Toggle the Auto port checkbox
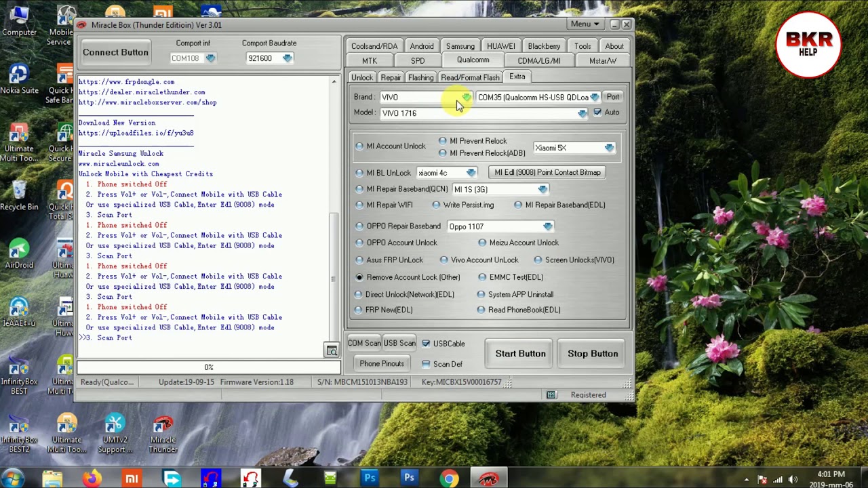The width and height of the screenshot is (868, 488). tap(597, 113)
